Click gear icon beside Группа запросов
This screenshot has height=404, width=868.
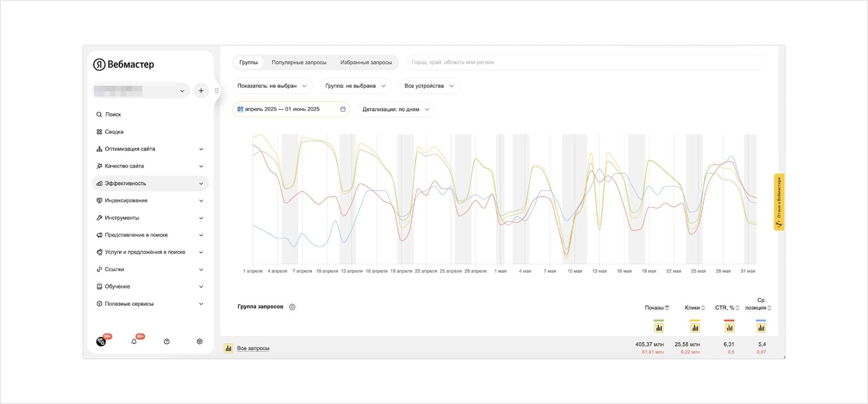tap(292, 307)
